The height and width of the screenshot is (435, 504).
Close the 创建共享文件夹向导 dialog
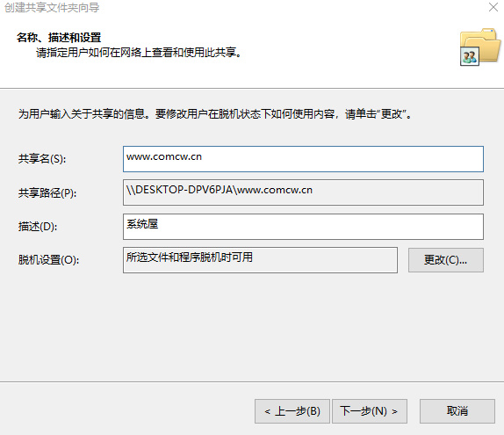(493, 7)
